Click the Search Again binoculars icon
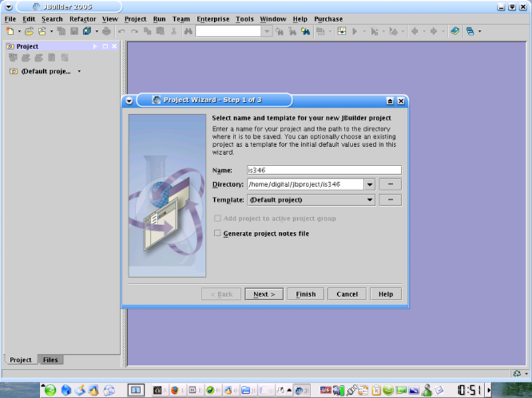This screenshot has height=398, width=532. click(280, 31)
